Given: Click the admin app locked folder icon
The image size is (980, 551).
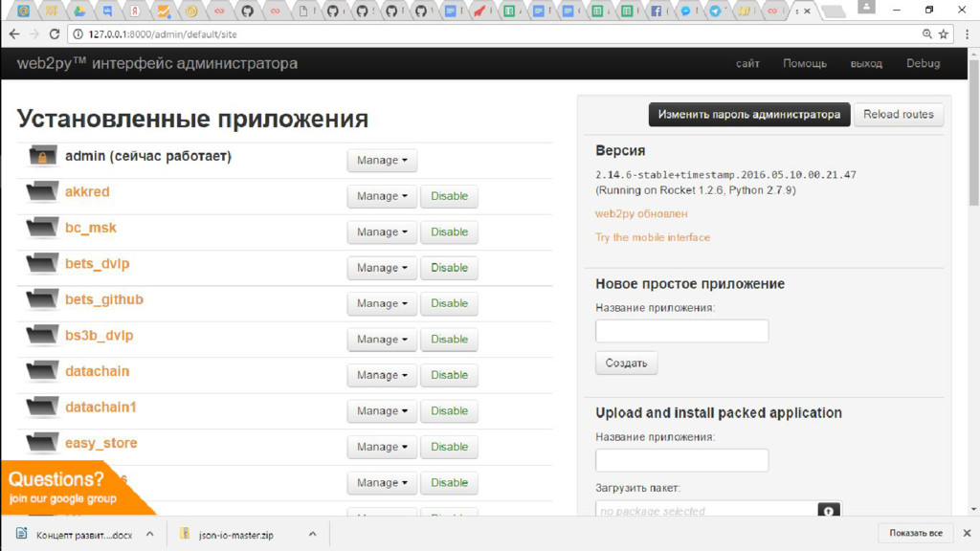Looking at the screenshot, I should 42,156.
